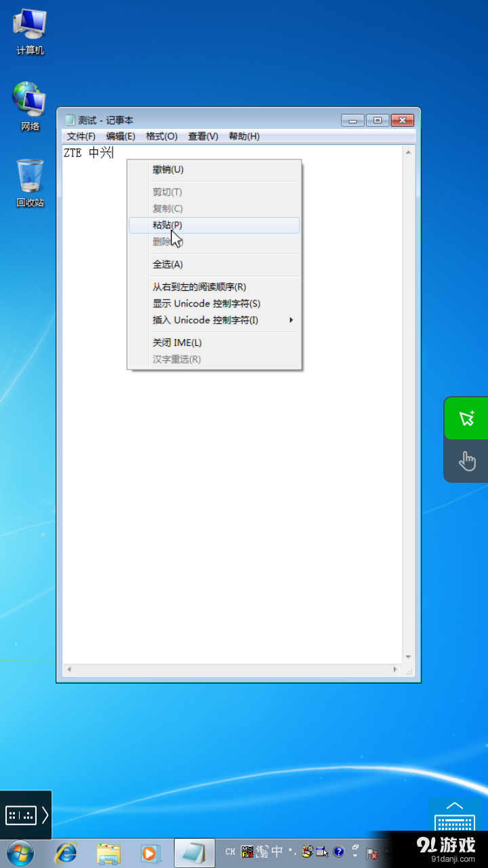
Task: Open Windows Explorer folder on taskbar
Action: point(108,853)
